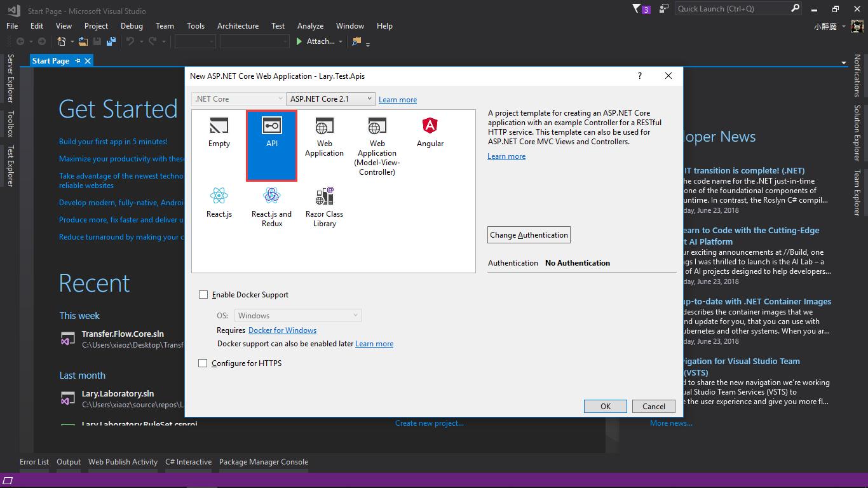This screenshot has width=868, height=488.
Task: Click the Undo toolbar icon
Action: pyautogui.click(x=130, y=41)
